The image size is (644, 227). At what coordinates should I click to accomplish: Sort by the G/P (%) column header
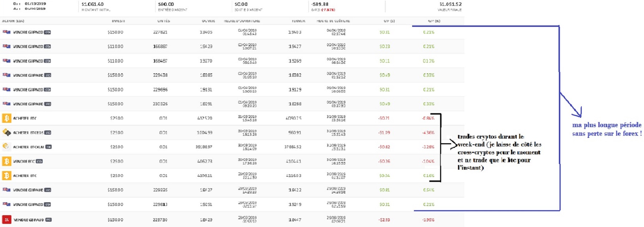434,21
